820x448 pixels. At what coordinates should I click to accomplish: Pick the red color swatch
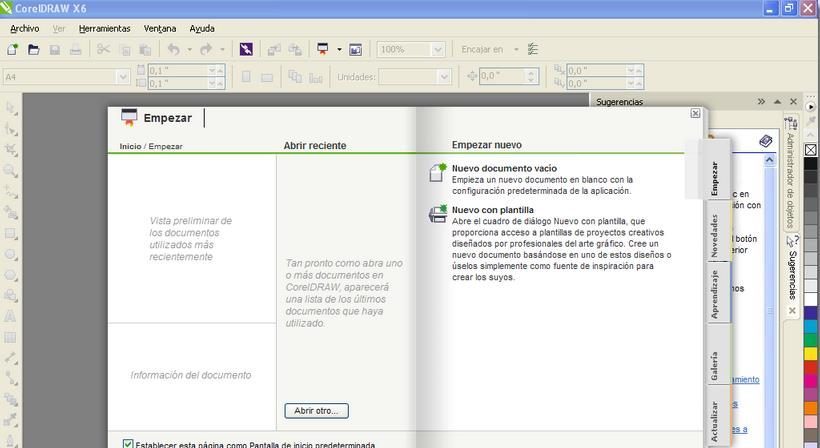tap(811, 367)
